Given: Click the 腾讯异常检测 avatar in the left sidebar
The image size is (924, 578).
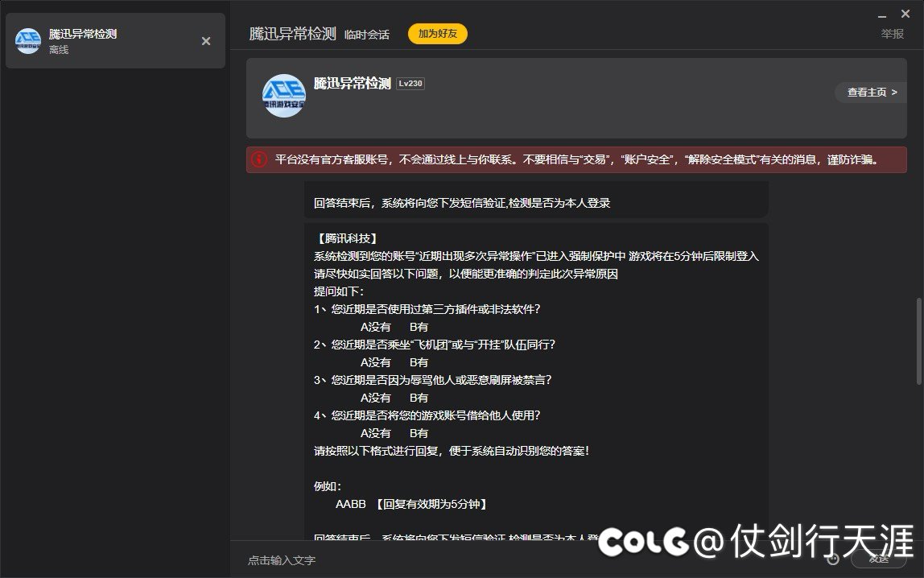Looking at the screenshot, I should pos(27,41).
